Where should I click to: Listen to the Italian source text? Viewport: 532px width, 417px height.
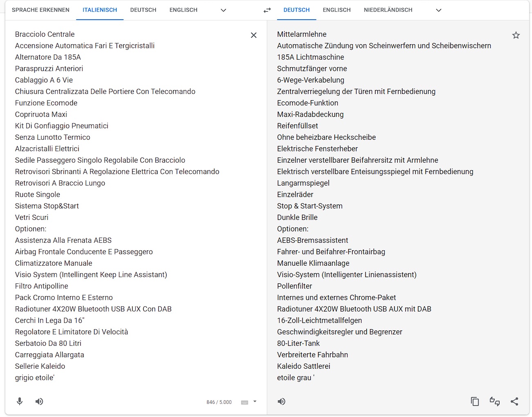click(x=39, y=401)
